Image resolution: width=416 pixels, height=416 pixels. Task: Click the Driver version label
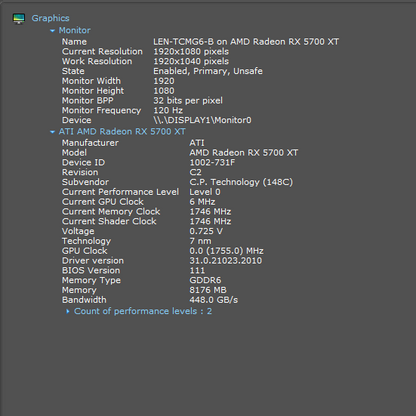93,261
